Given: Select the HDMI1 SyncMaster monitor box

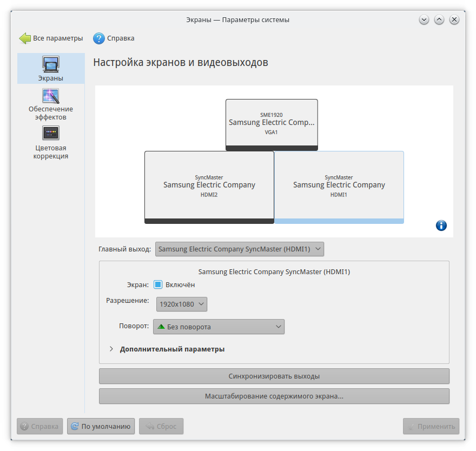Looking at the screenshot, I should coord(339,187).
